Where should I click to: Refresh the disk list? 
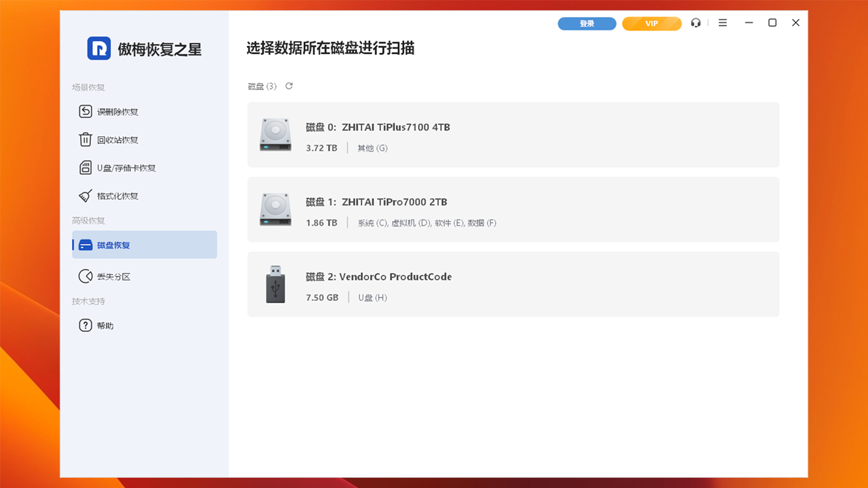(289, 86)
